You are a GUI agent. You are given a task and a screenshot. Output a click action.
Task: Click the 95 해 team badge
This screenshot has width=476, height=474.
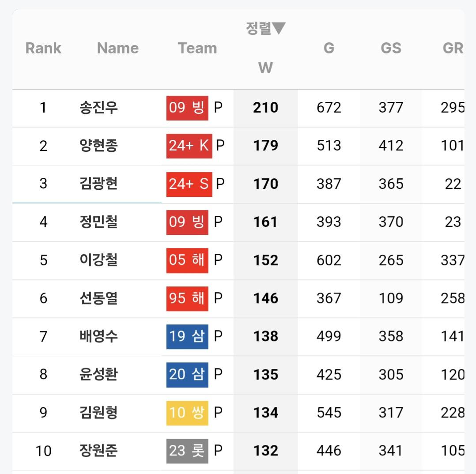[187, 298]
